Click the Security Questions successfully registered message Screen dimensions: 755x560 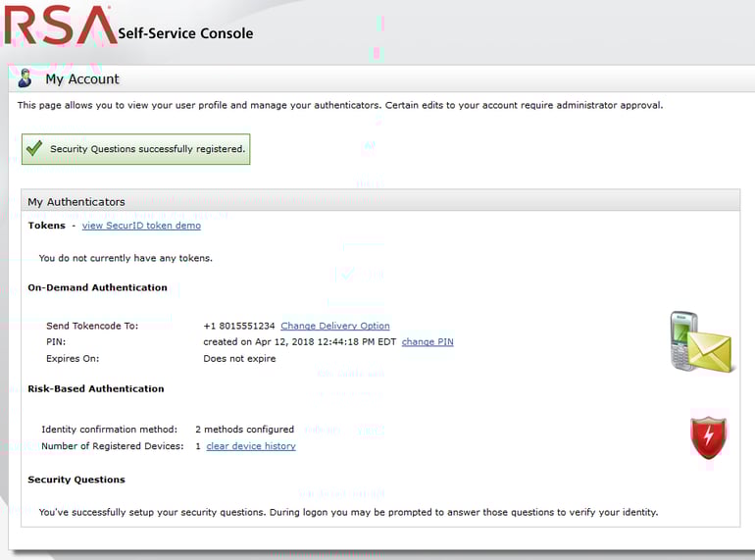(147, 149)
